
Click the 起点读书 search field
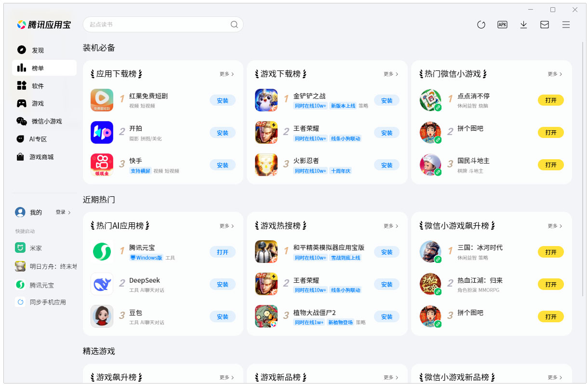(x=163, y=25)
